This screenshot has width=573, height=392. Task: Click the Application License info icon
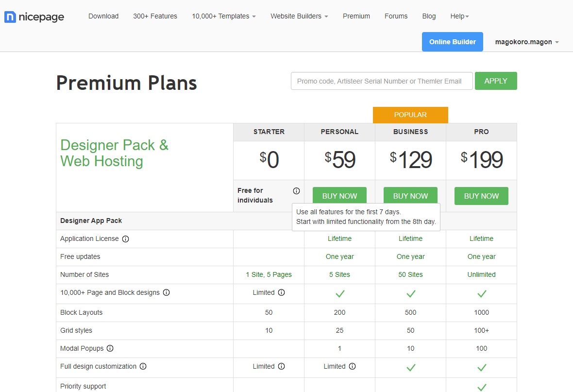pos(125,239)
